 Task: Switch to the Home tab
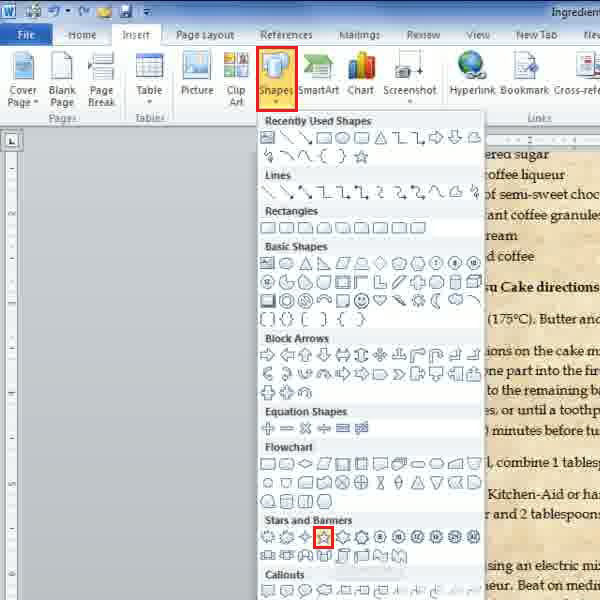point(82,35)
